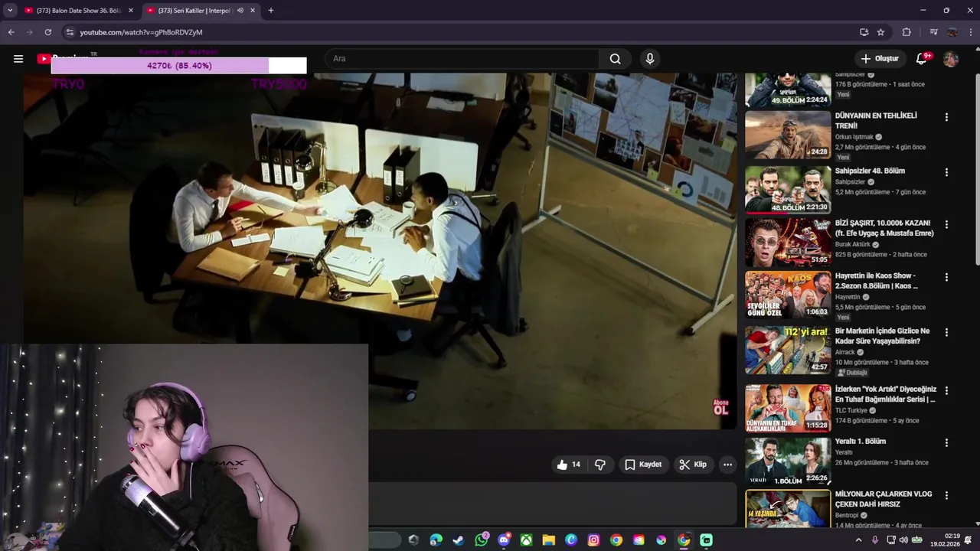Open a new browser tab
This screenshot has height=551, width=980.
pyautogui.click(x=270, y=11)
